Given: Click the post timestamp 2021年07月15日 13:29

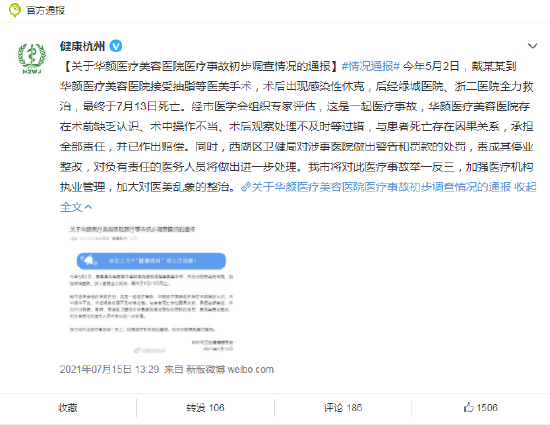Looking at the screenshot, I should coord(109,369).
